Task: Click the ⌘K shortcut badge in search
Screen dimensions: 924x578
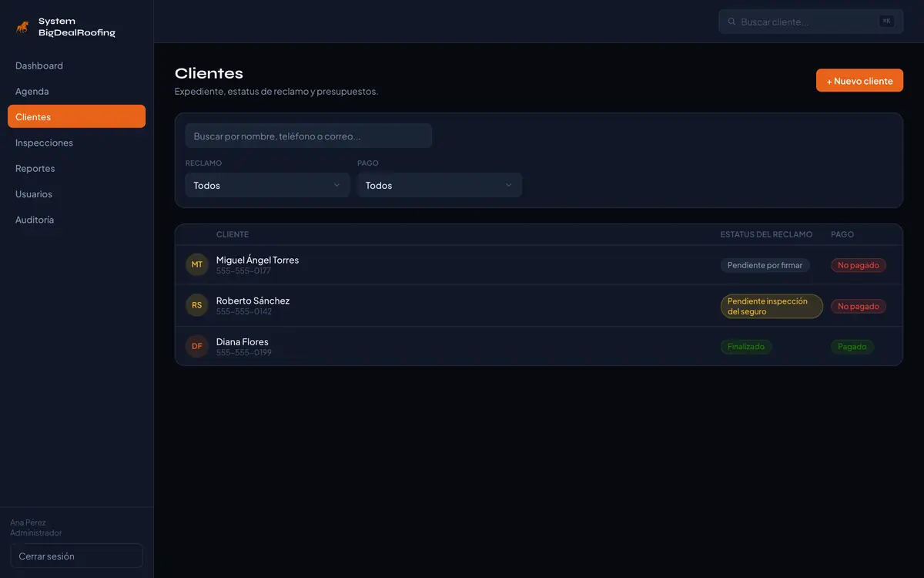Action: (887, 22)
